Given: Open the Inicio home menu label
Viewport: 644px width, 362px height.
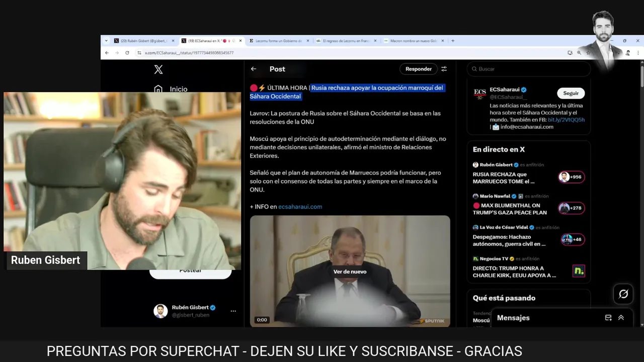Looking at the screenshot, I should point(179,89).
